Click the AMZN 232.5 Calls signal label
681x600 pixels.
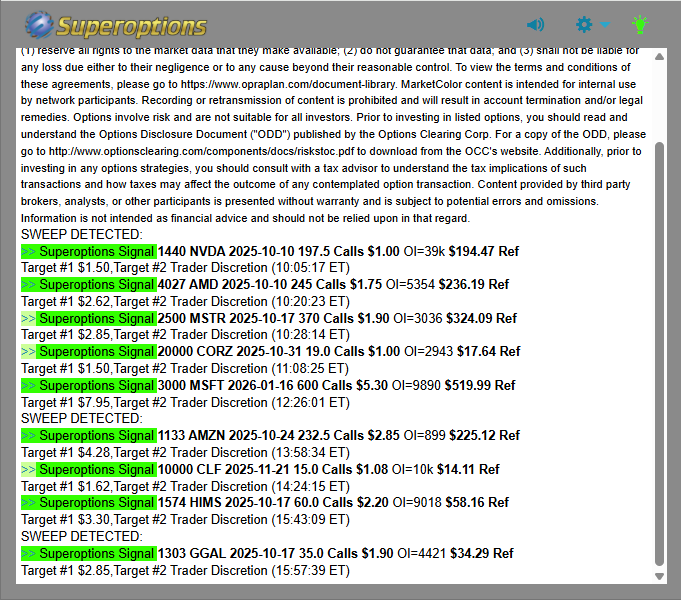pos(89,435)
